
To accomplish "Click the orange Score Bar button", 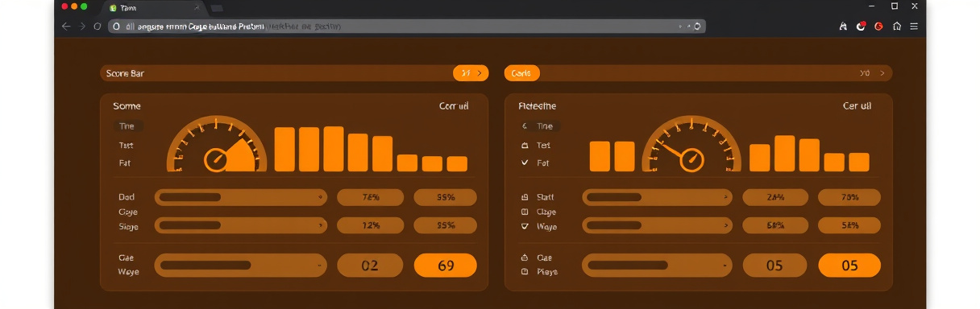I will (471, 73).
